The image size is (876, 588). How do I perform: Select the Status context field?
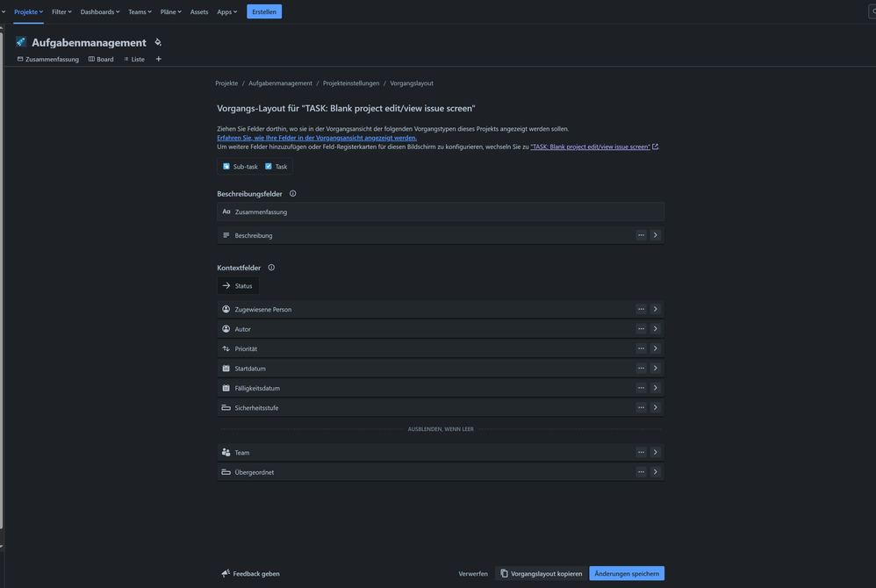(x=238, y=285)
